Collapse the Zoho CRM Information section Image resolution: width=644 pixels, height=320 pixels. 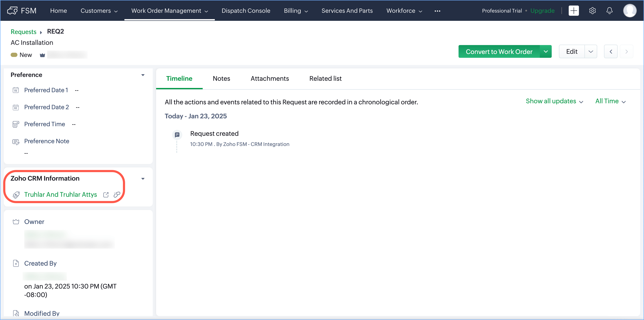coord(143,179)
